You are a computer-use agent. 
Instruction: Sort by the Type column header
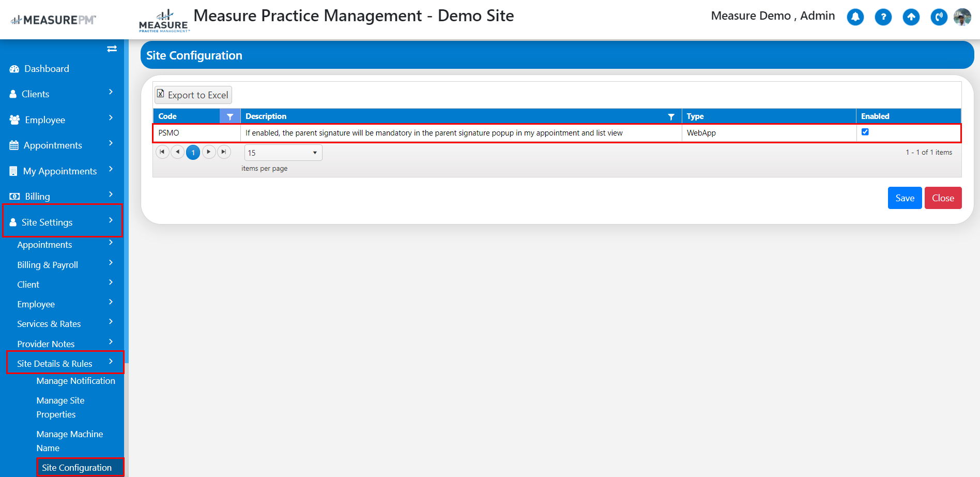pos(695,116)
